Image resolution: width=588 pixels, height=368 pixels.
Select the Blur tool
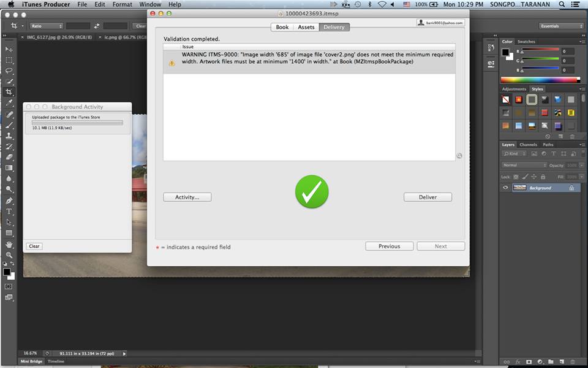click(9, 178)
